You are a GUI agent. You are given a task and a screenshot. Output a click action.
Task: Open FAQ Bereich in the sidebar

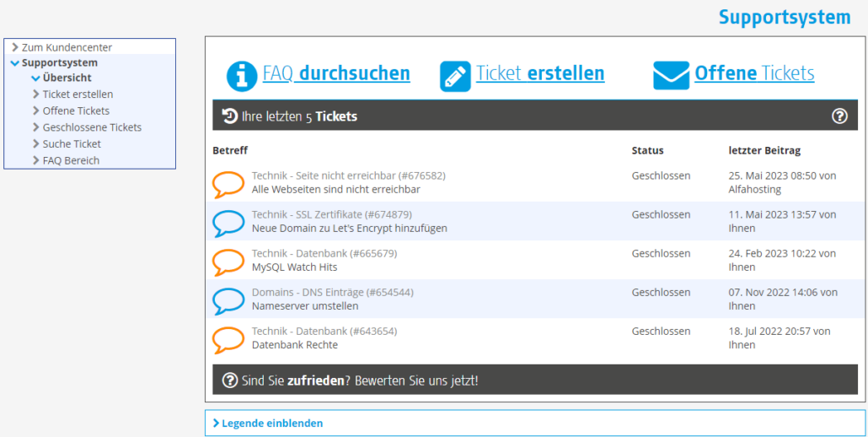71,160
